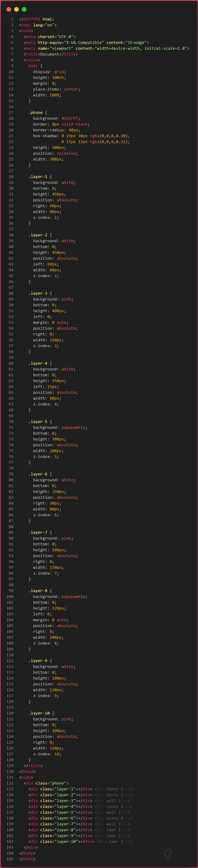Screen dimensions: 198x868
Task: Click the closing "</head>" tag
Action: (x=27, y=772)
